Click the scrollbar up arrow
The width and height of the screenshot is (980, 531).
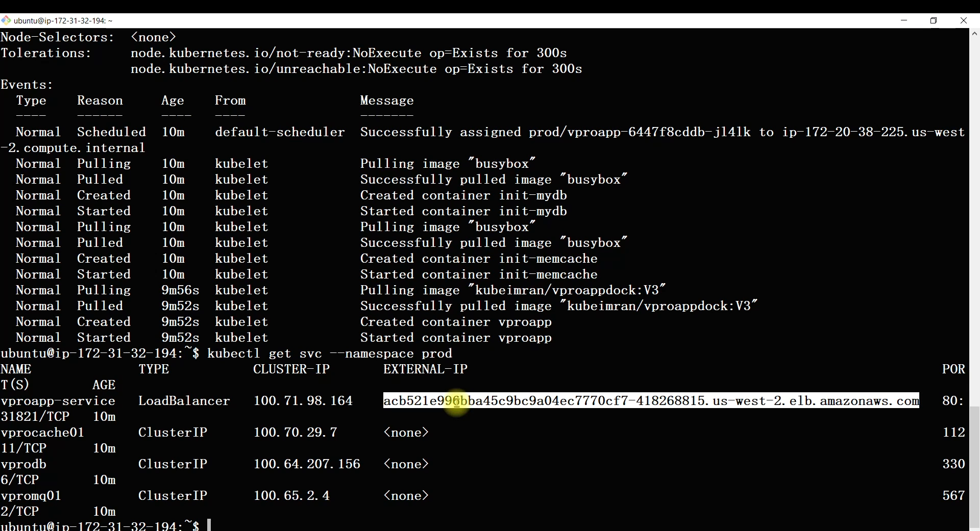tap(974, 34)
